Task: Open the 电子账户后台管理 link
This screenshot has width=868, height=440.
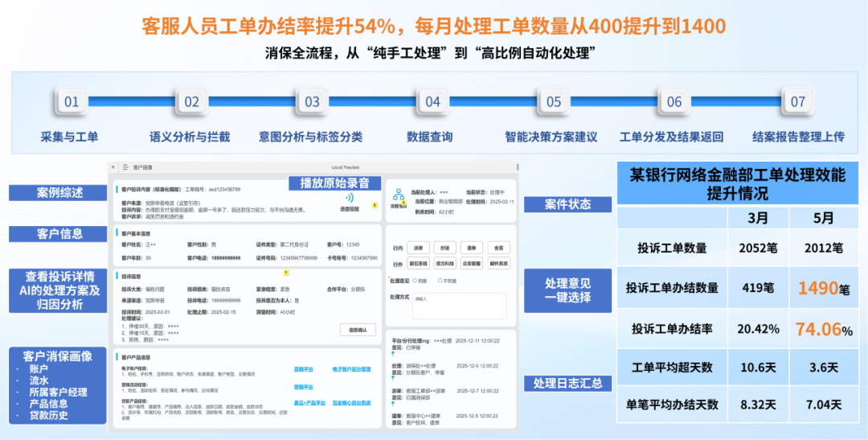Action: [351, 368]
